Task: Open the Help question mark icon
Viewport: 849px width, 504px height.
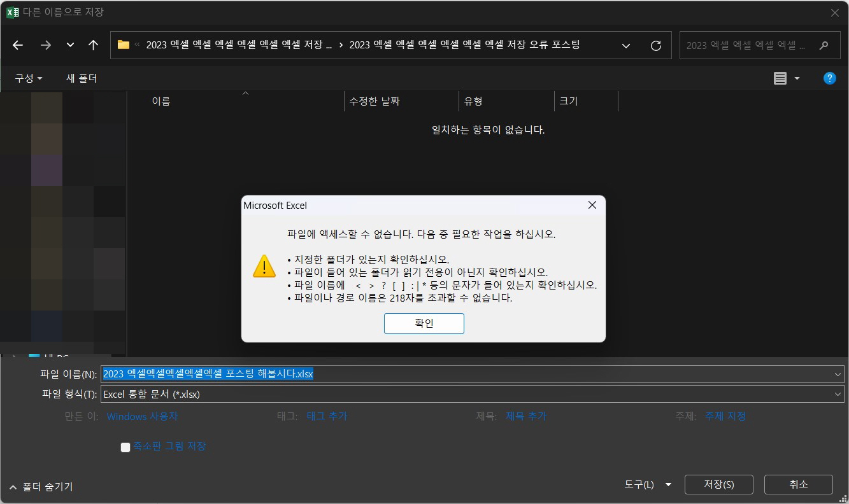Action: click(829, 78)
